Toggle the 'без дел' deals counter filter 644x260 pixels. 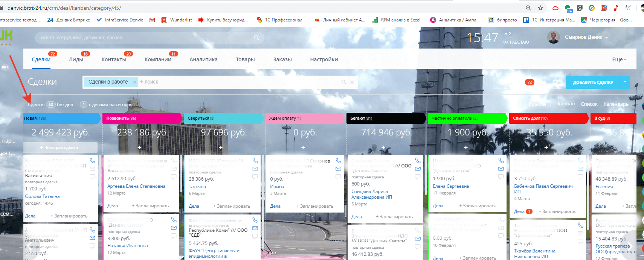point(60,105)
